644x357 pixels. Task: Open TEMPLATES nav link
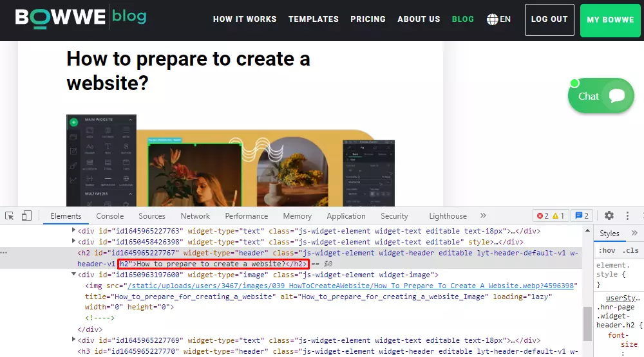[x=314, y=19]
